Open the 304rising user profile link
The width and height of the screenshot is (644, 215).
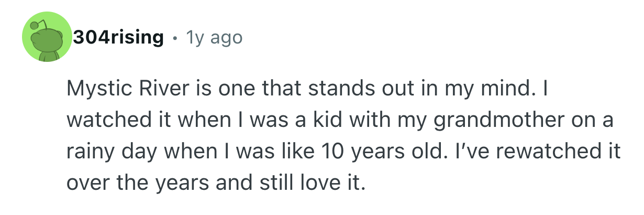pos(118,38)
